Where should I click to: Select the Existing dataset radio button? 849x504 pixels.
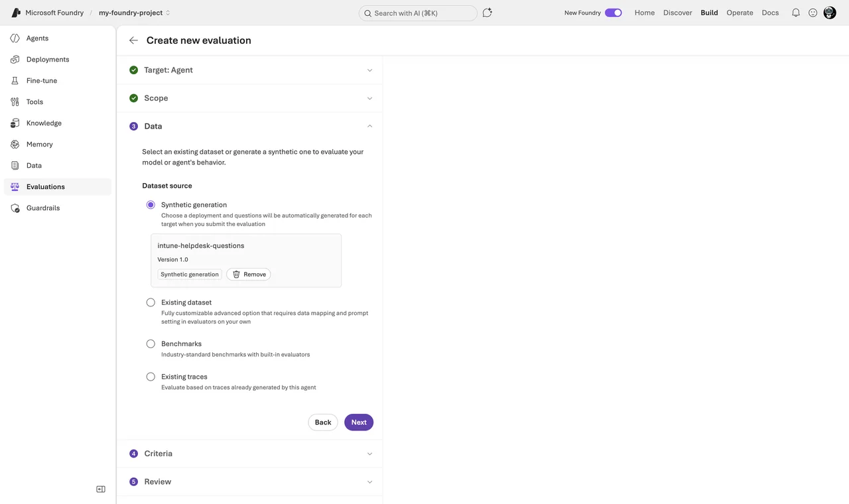point(151,302)
